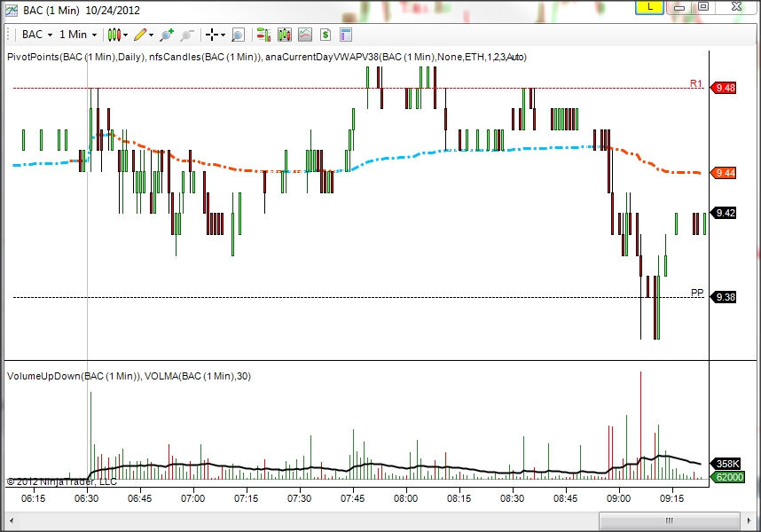The image size is (761, 532).
Task: Click the orange 9.44 VWAP price marker
Action: pos(723,173)
